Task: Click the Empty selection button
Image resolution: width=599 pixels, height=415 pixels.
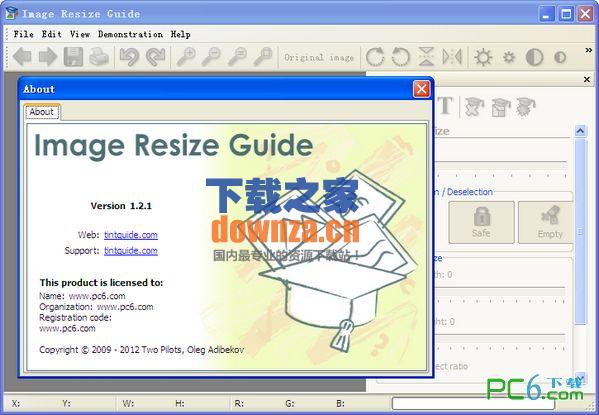Action: (x=546, y=222)
